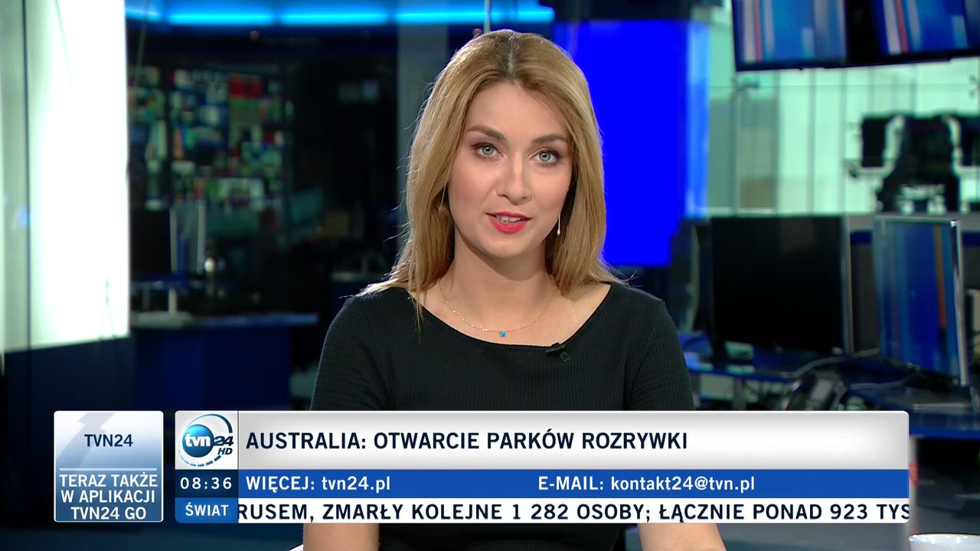Click the clock reading 08:36
The image size is (980, 551).
pyautogui.click(x=206, y=484)
